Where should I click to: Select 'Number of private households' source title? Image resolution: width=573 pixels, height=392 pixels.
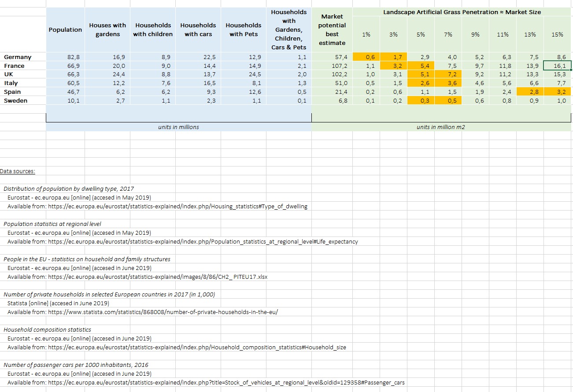(x=109, y=294)
